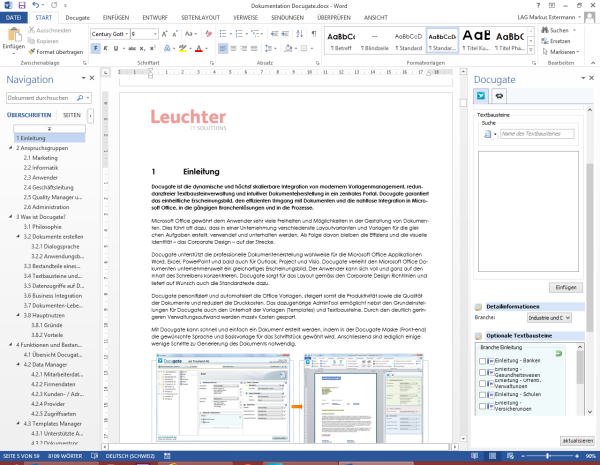The width and height of the screenshot is (600, 465).
Task: Align text left
Action: coord(223,48)
